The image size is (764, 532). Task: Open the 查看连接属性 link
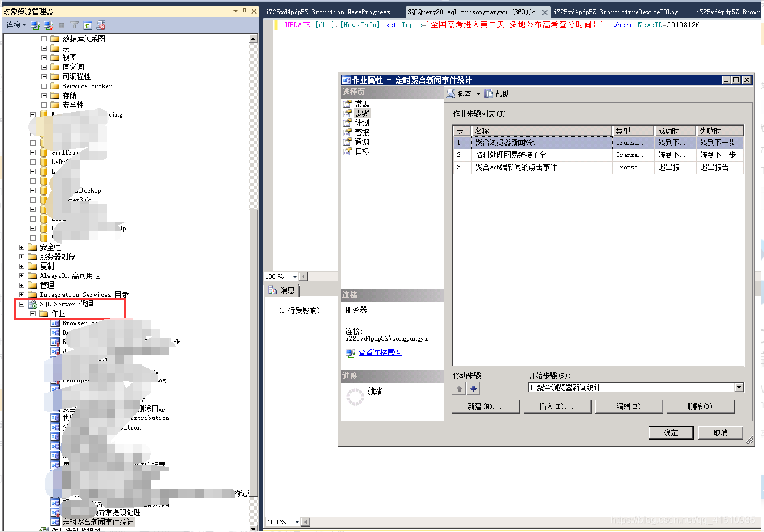380,352
